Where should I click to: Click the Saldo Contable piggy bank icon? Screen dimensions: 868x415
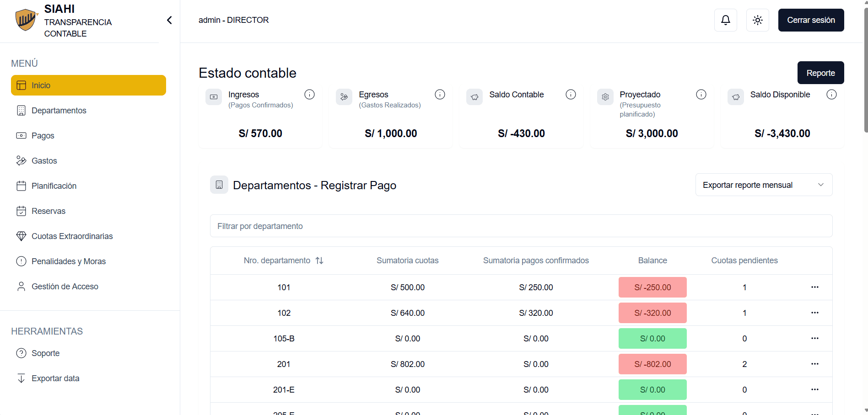pyautogui.click(x=474, y=97)
